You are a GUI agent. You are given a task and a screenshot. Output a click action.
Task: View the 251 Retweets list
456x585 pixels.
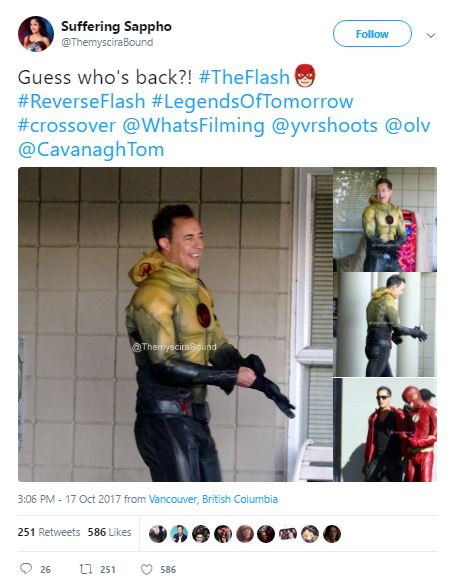[49, 532]
